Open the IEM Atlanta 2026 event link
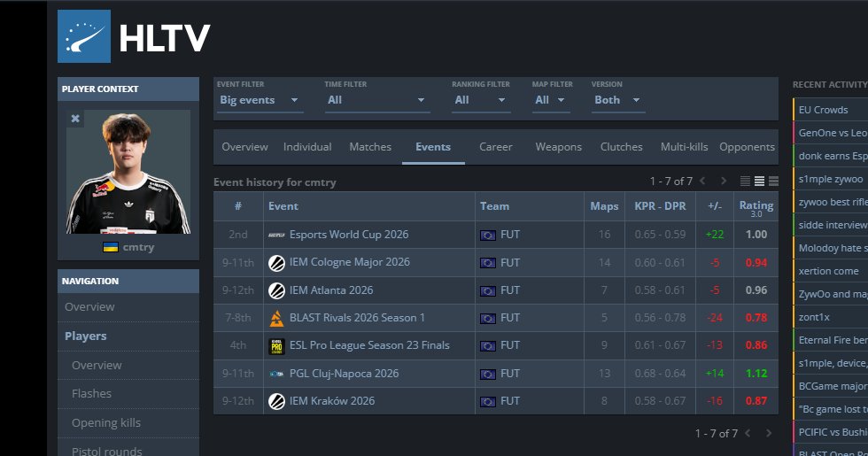Viewport: 868px width, 456px height. click(x=331, y=290)
